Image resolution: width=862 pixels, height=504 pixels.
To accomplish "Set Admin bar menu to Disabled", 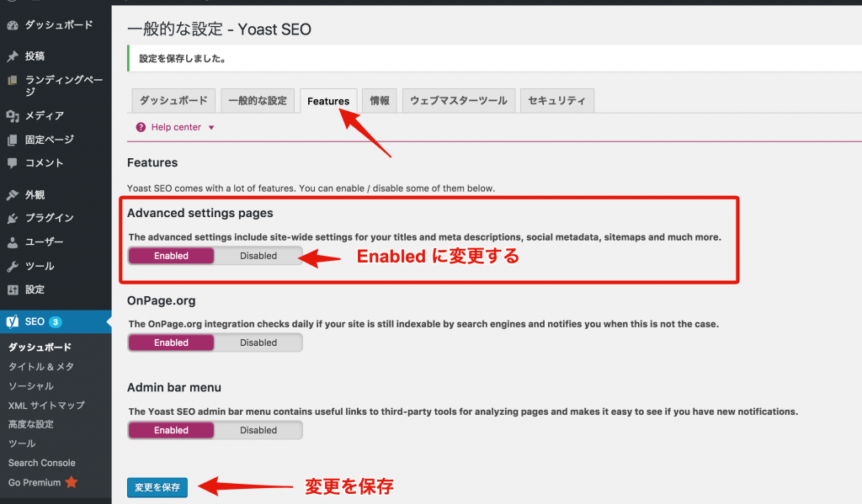I will point(258,430).
